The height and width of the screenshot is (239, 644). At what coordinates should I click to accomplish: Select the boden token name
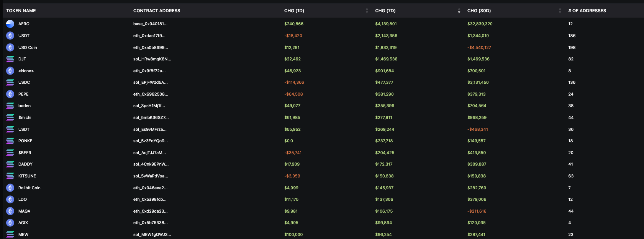[25, 106]
